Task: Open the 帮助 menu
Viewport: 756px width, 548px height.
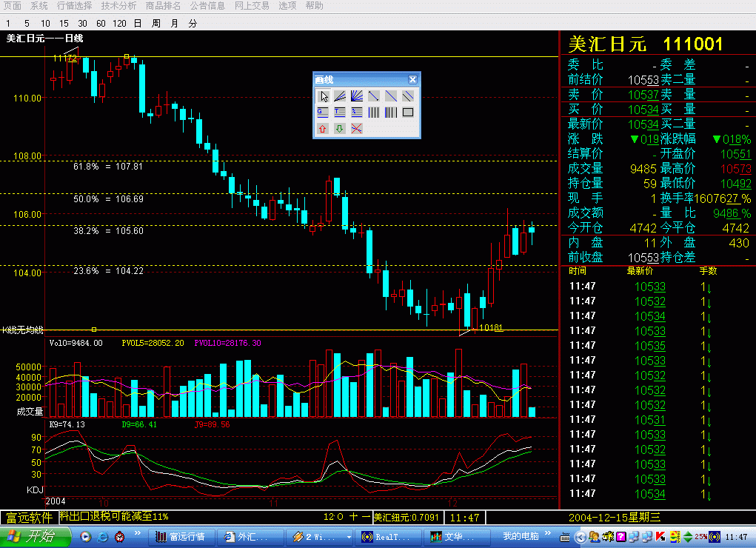Action: (315, 6)
